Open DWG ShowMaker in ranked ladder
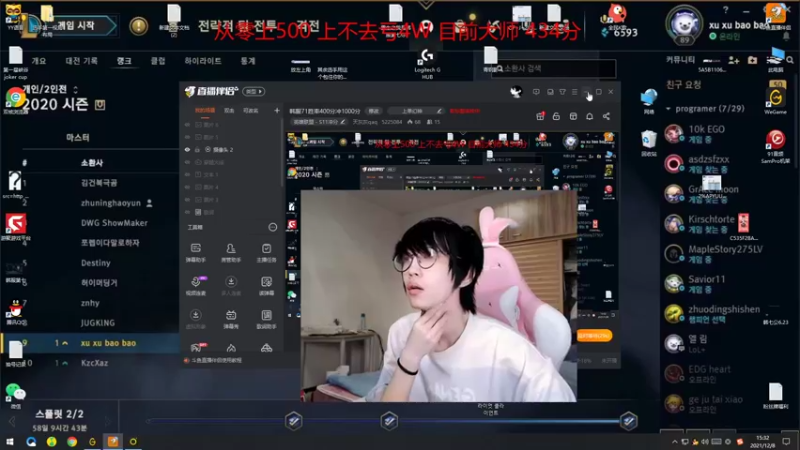Viewport: 800px width, 450px height. coord(114,223)
